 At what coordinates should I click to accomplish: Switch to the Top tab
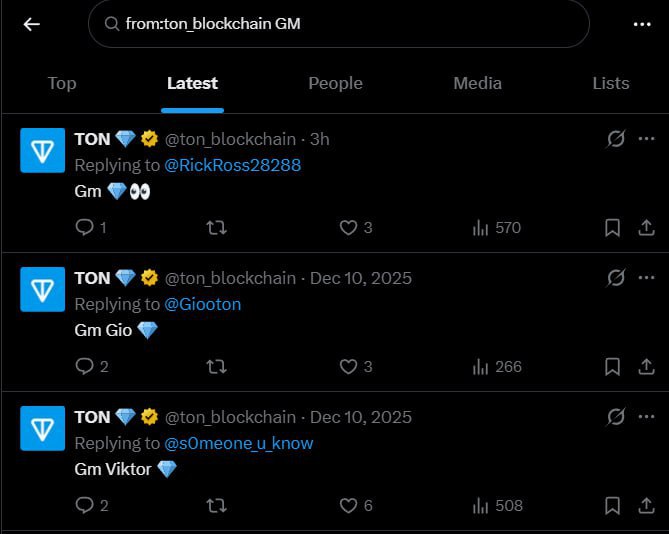coord(62,83)
